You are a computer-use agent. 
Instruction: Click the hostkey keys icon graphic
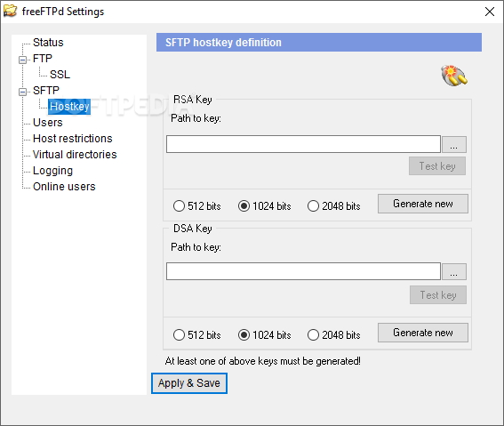tap(454, 76)
